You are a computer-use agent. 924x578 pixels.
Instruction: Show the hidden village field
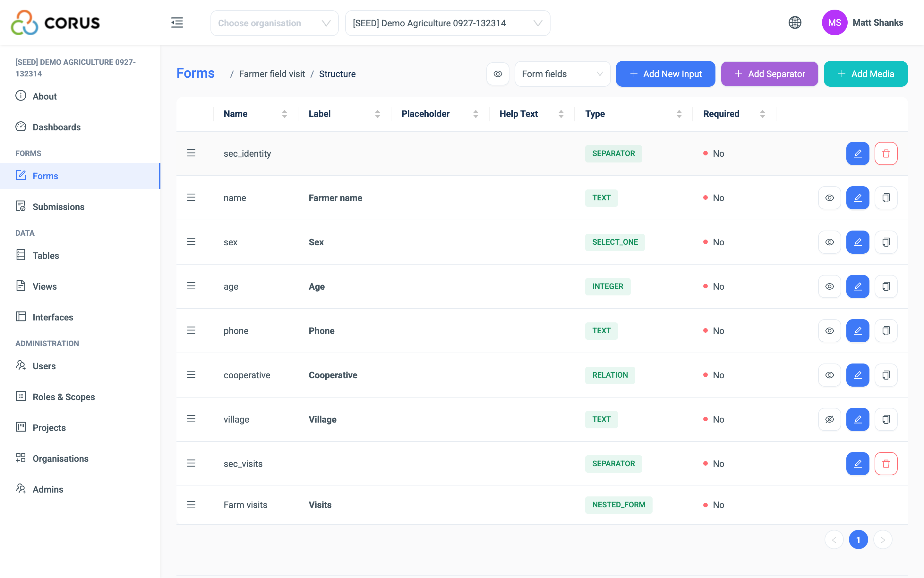(829, 419)
